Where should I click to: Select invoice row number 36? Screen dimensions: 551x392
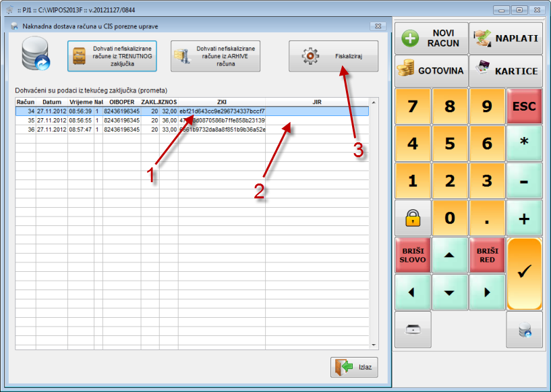click(x=135, y=129)
